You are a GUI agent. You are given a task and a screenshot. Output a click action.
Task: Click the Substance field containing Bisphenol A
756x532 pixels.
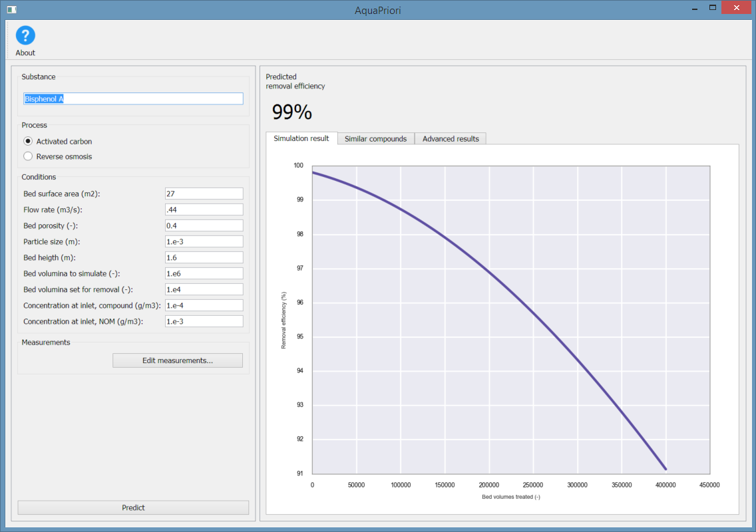(x=133, y=98)
